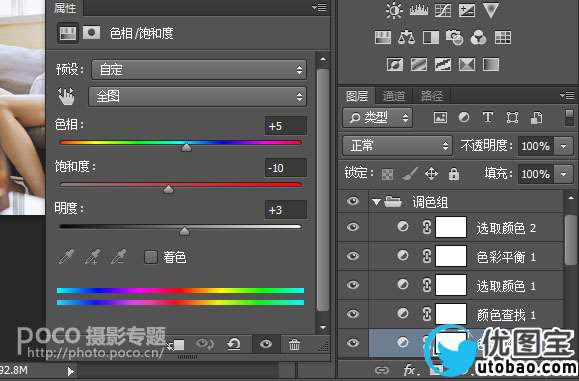Screen dimensions: 579x381
Task: Collapse the 调色组 group triangle
Action: [x=376, y=202]
